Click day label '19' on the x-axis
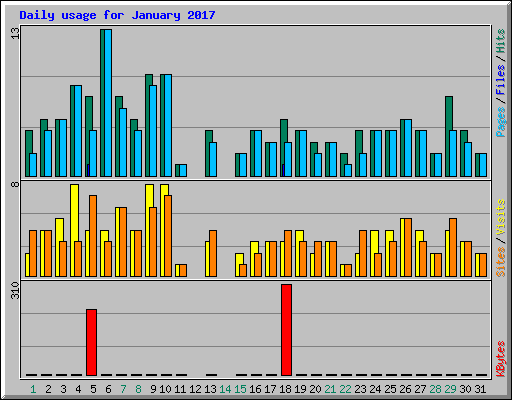 pyautogui.click(x=300, y=389)
